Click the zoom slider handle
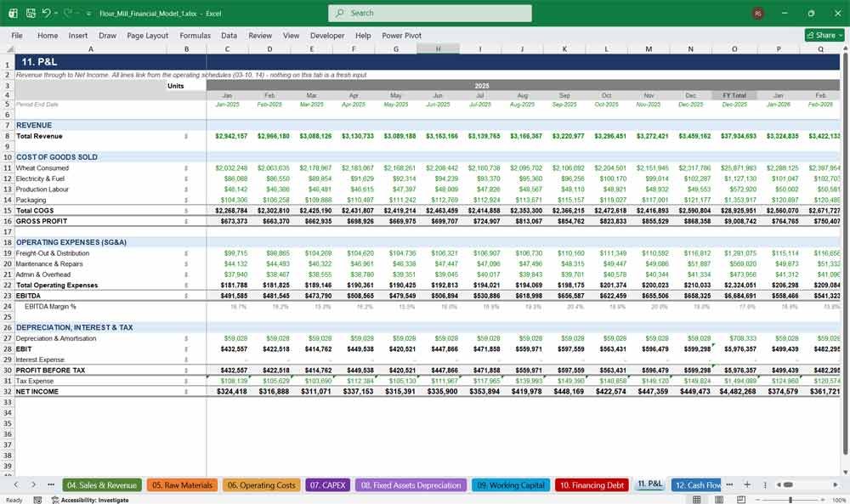850x504 pixels. (x=790, y=500)
